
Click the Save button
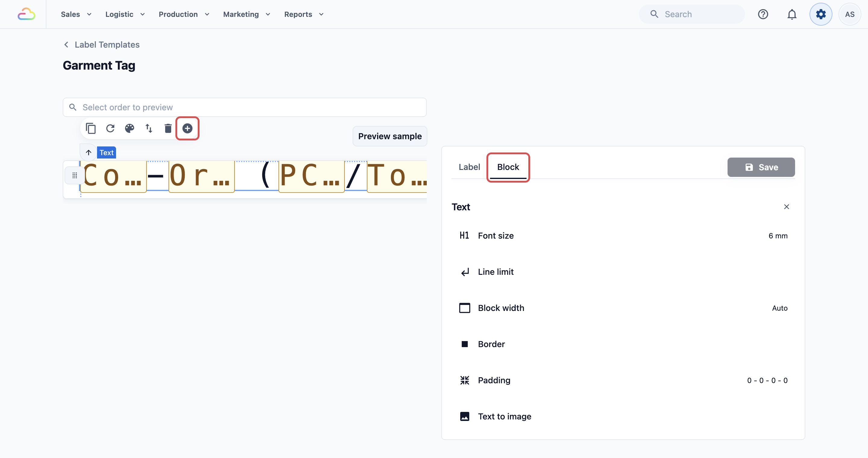(761, 167)
